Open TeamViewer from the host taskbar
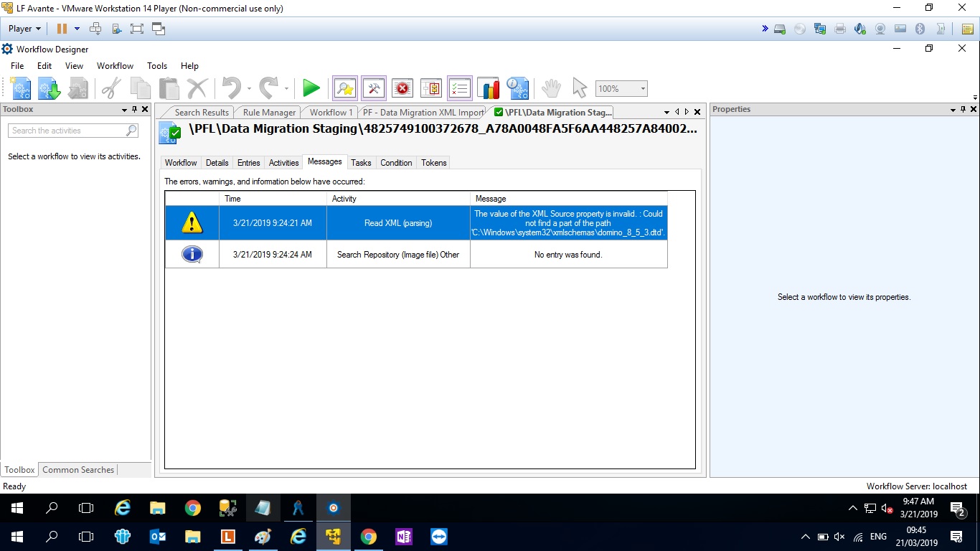Viewport: 980px width, 551px height. coord(438,537)
